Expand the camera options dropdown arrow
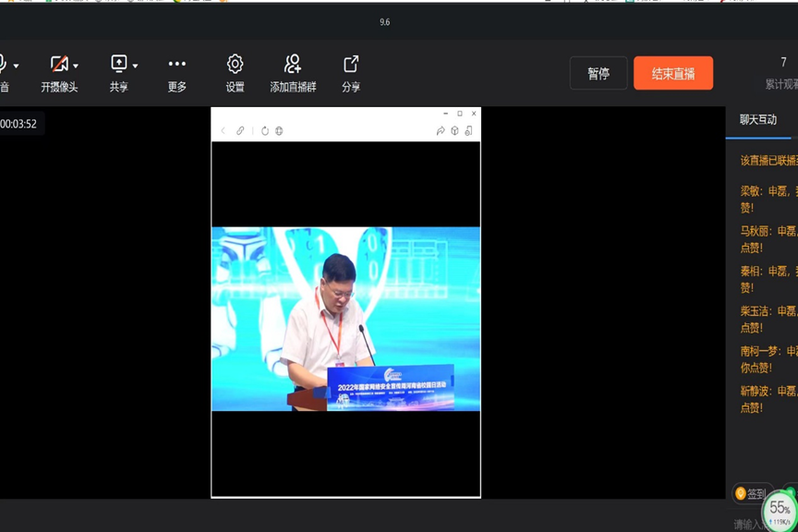The image size is (798, 532). tap(76, 66)
